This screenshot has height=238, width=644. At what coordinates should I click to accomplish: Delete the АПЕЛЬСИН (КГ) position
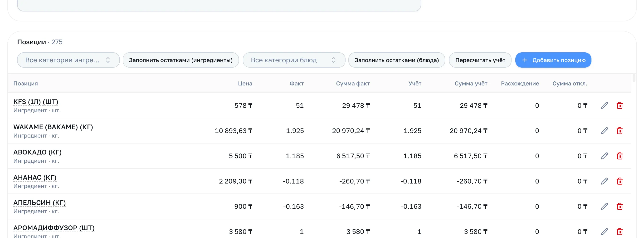pos(620,207)
